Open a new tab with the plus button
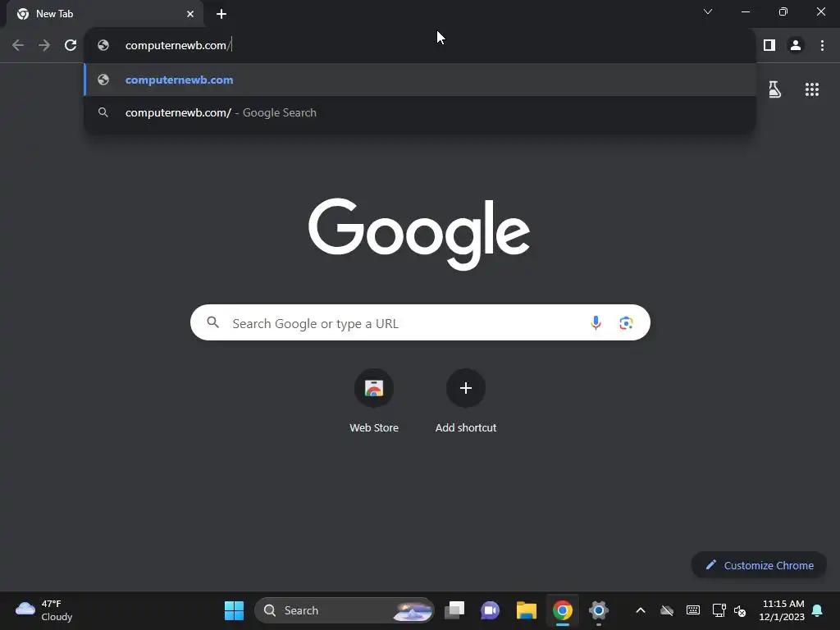The width and height of the screenshot is (840, 630). click(x=221, y=14)
